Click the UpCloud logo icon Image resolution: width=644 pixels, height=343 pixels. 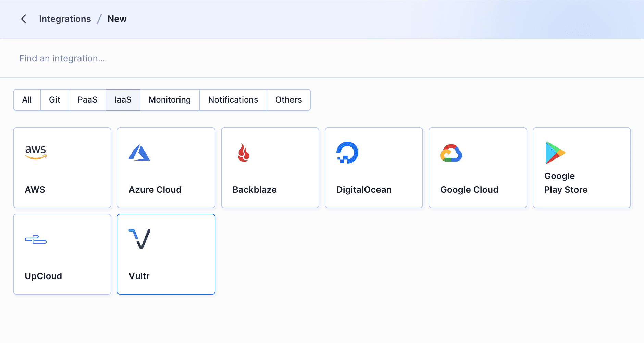tap(36, 239)
